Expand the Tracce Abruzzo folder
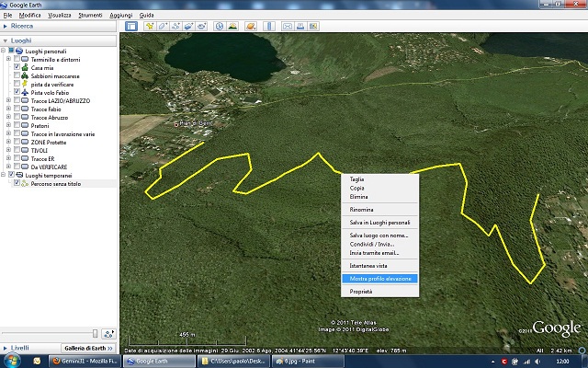The height and width of the screenshot is (368, 588). [x=8, y=117]
